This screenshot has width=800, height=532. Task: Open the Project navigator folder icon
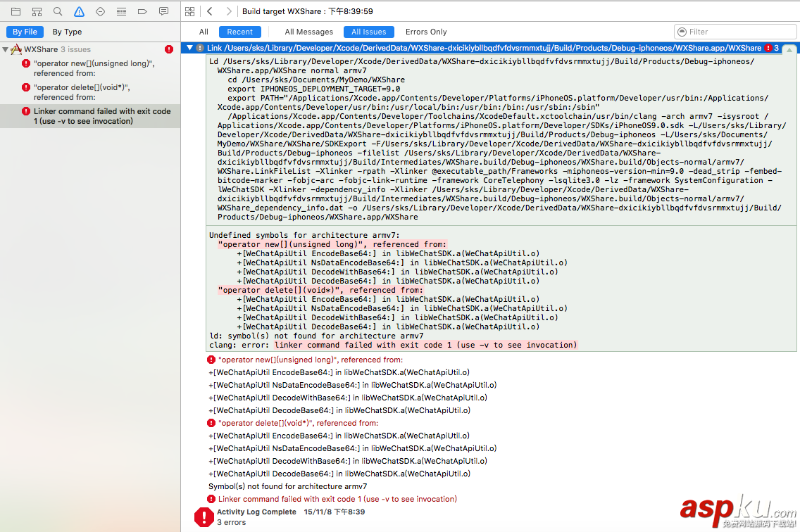[x=15, y=11]
